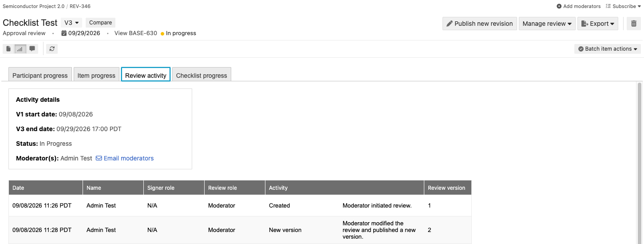
Task: Click the envelope icon by Email moderators
Action: (x=99, y=158)
